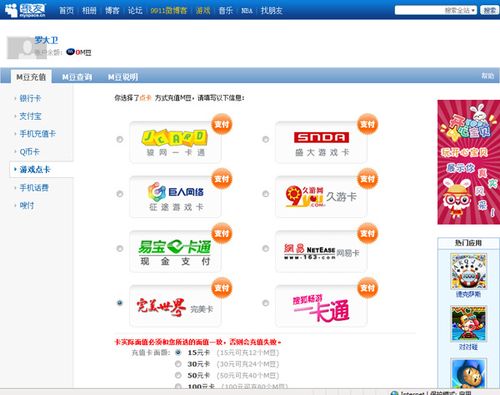Click the 帮助 help link
500x395 pixels.
(488, 76)
